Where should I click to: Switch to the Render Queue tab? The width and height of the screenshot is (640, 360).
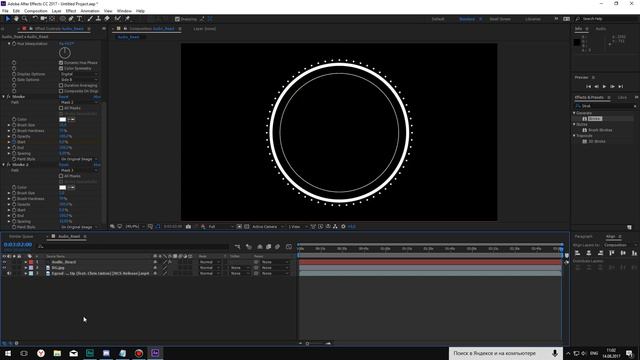(x=21, y=236)
